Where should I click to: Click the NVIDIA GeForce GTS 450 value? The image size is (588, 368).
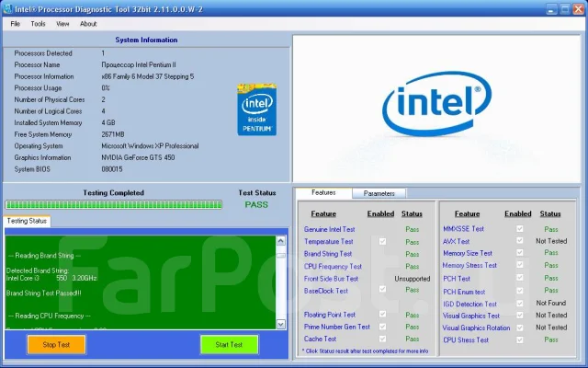pyautogui.click(x=138, y=157)
